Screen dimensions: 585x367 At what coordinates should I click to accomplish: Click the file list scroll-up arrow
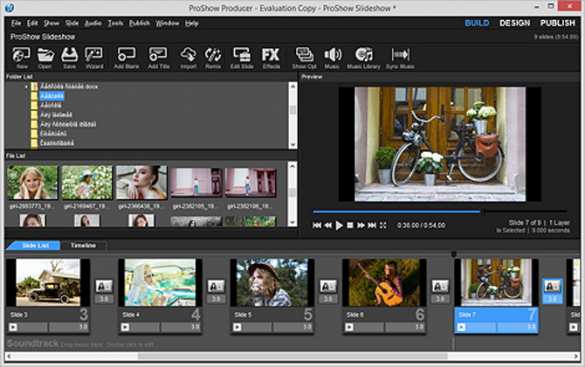[293, 166]
